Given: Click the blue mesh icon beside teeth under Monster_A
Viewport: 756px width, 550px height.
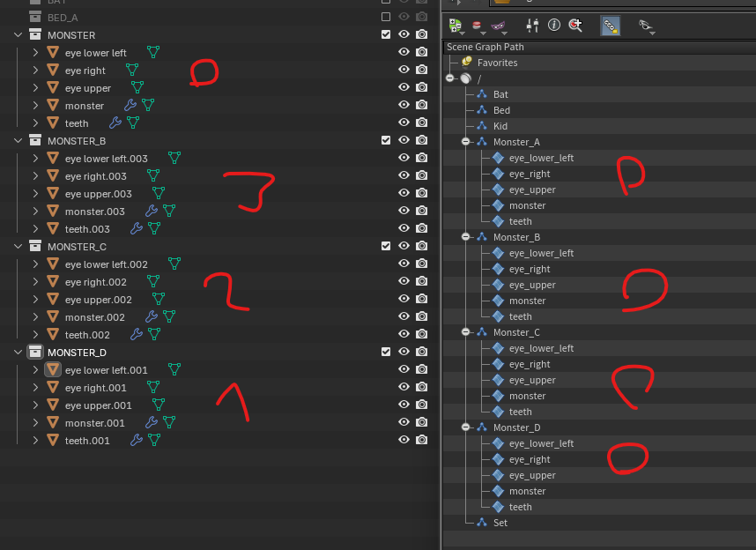Looking at the screenshot, I should (498, 221).
